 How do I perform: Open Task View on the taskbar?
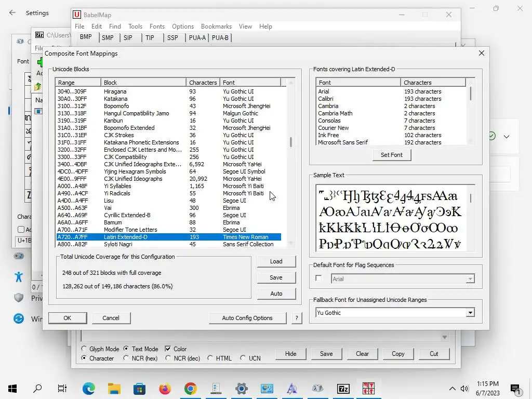coord(62,388)
